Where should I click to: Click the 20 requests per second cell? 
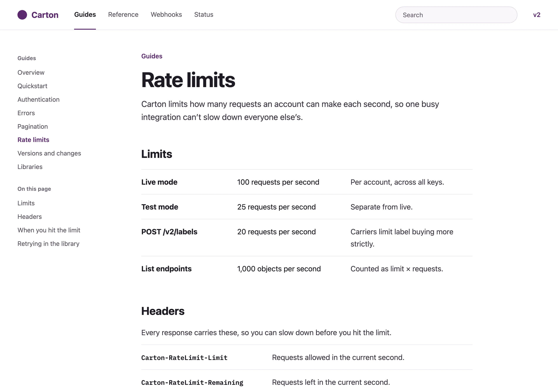point(276,232)
